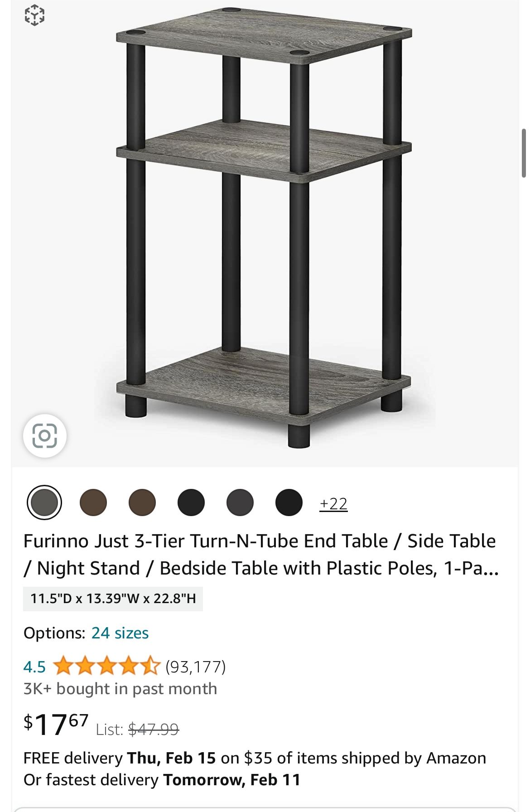Open the 3D view cube icon

point(34,15)
